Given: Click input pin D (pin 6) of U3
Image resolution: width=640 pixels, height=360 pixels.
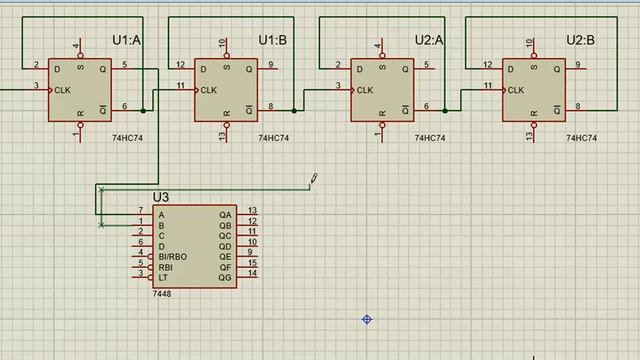Looking at the screenshot, I should tap(142, 246).
